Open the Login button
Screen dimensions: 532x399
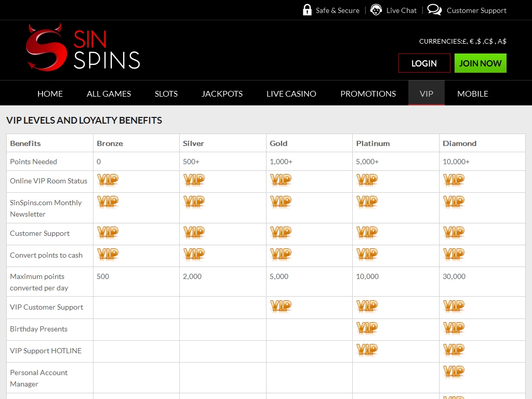(424, 63)
